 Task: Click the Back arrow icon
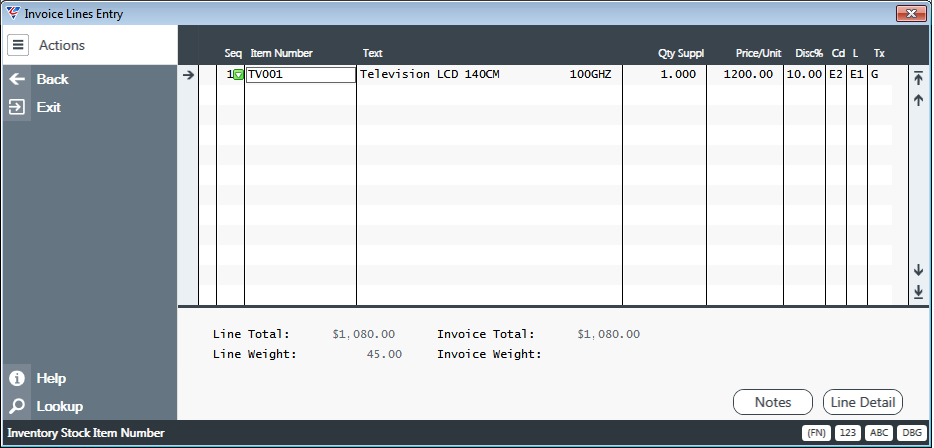17,79
